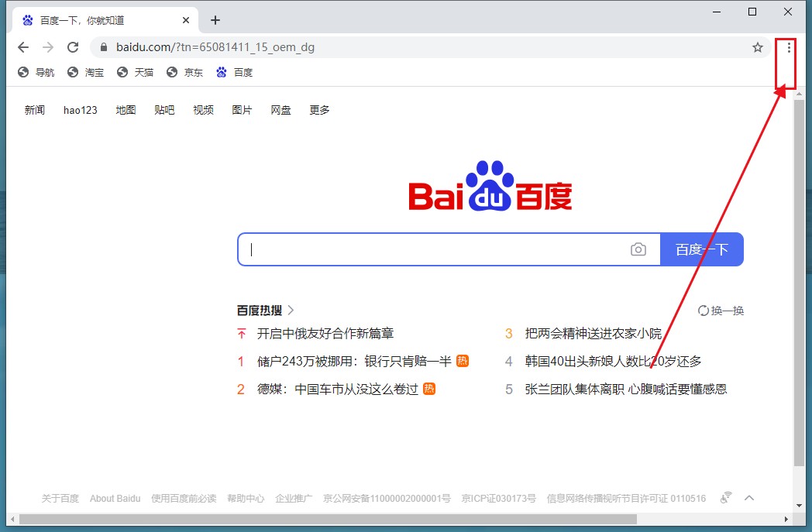This screenshot has width=812, height=532.
Task: Open the 百度 bookmark in the bookmarks bar
Action: point(235,72)
